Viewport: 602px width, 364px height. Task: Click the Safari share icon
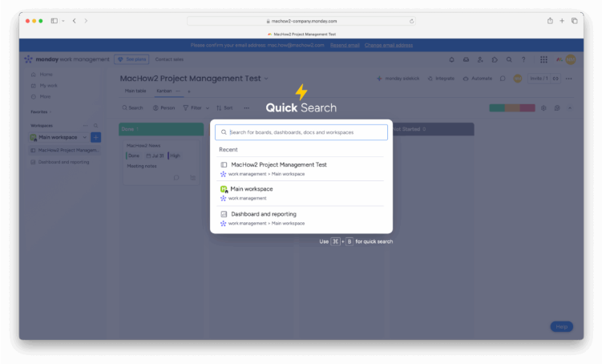tap(550, 21)
